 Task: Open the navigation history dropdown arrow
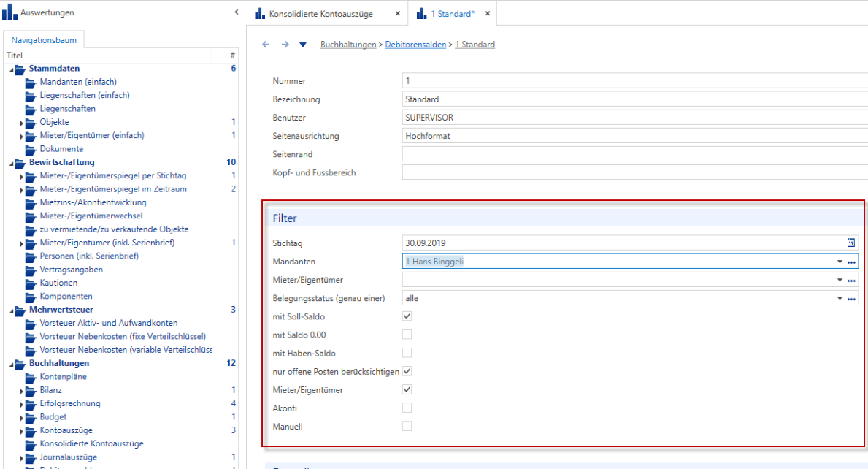(x=303, y=45)
